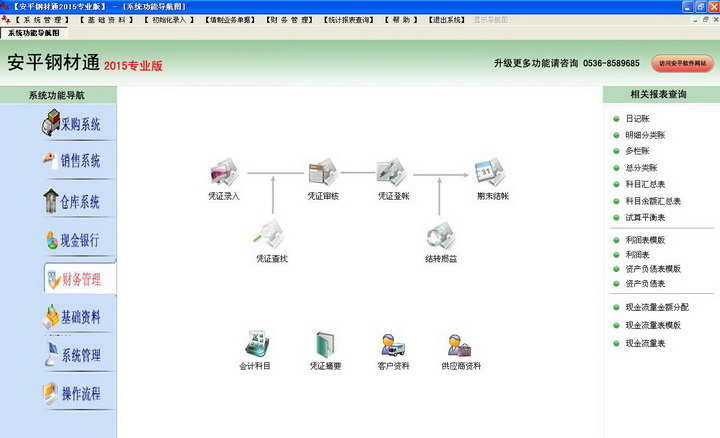Click the 退出系统 menu item
Screen dimensions: 720x438
pyautogui.click(x=447, y=20)
